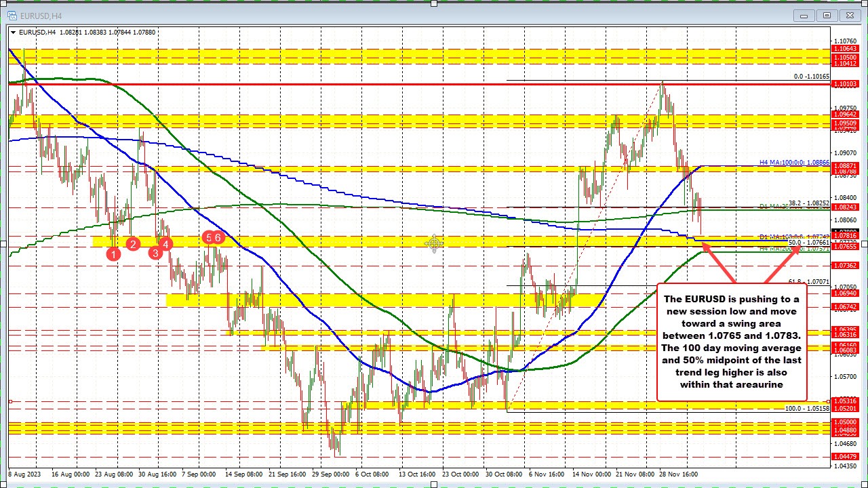Select marker circle 5

pyautogui.click(x=208, y=238)
